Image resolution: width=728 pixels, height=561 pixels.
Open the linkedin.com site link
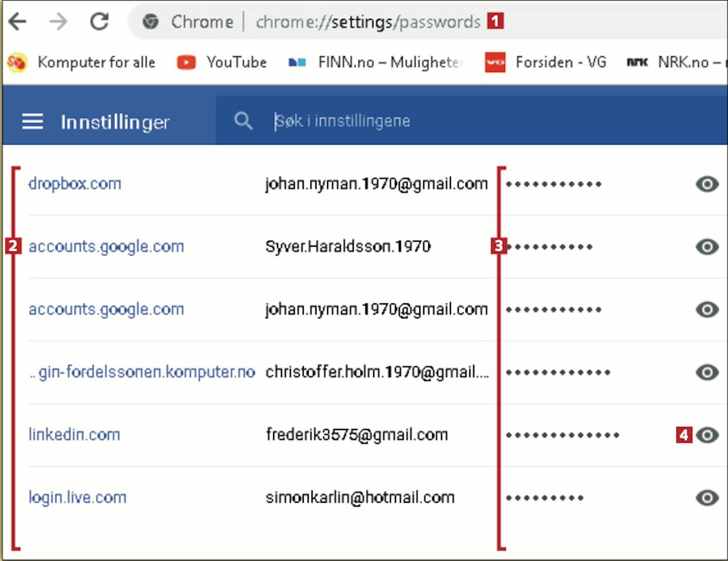(74, 435)
